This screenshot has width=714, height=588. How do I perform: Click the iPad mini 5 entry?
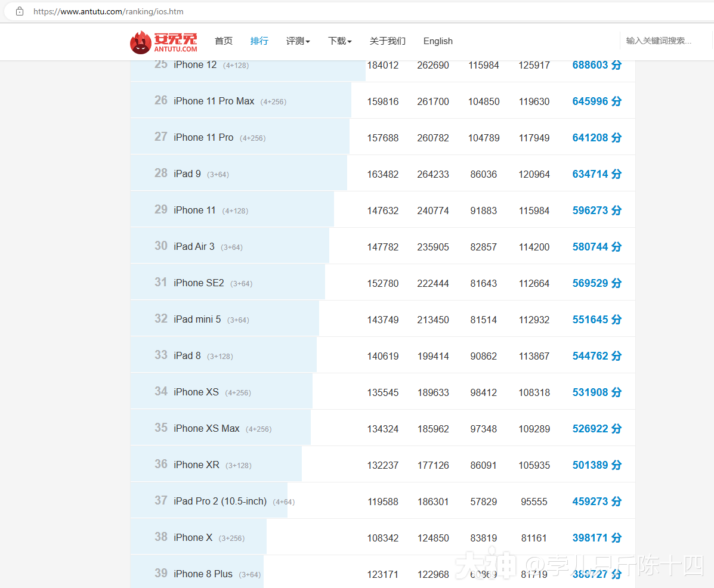pyautogui.click(x=197, y=319)
